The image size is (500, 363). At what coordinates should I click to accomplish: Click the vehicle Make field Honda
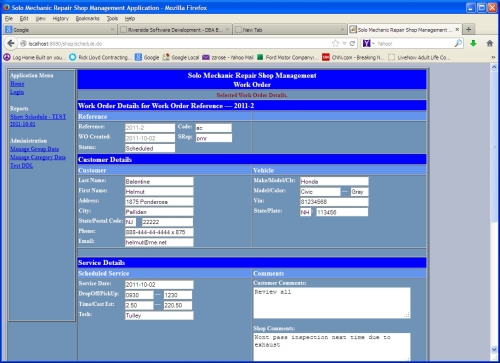(334, 181)
